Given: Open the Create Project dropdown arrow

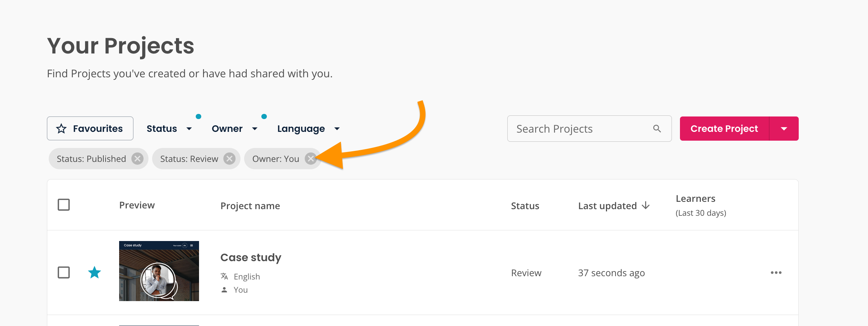Looking at the screenshot, I should (784, 129).
